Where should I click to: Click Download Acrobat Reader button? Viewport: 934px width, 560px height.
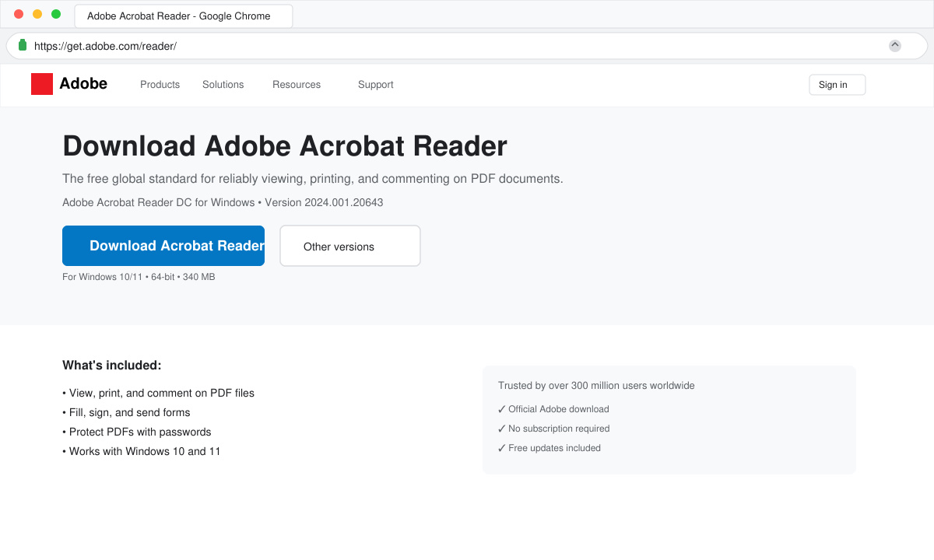coord(163,246)
